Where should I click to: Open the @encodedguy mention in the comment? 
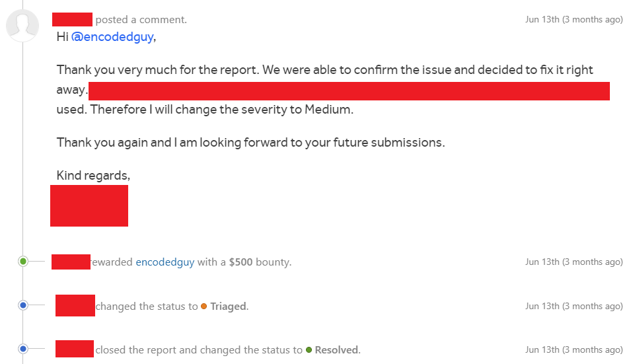coord(112,36)
